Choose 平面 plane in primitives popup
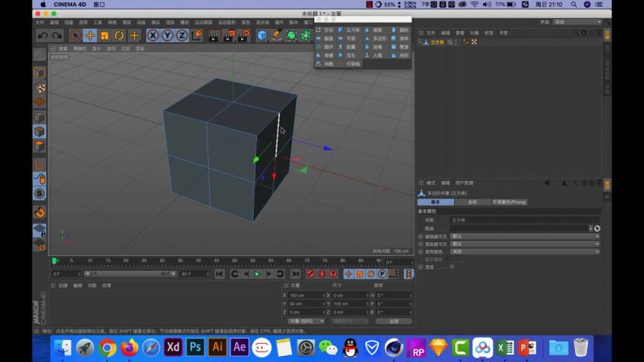This screenshot has height=362, width=644. click(x=348, y=38)
